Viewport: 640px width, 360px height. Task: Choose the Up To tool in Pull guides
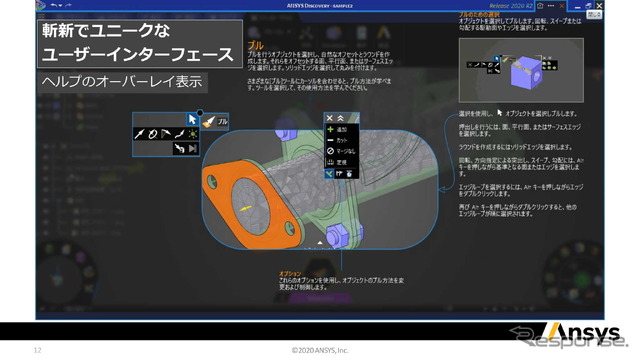coord(179,148)
